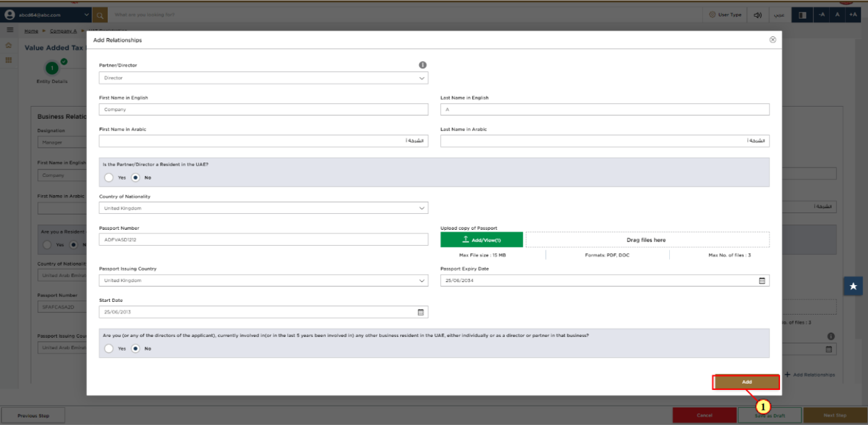Open background page calendar icon

pyautogui.click(x=829, y=349)
